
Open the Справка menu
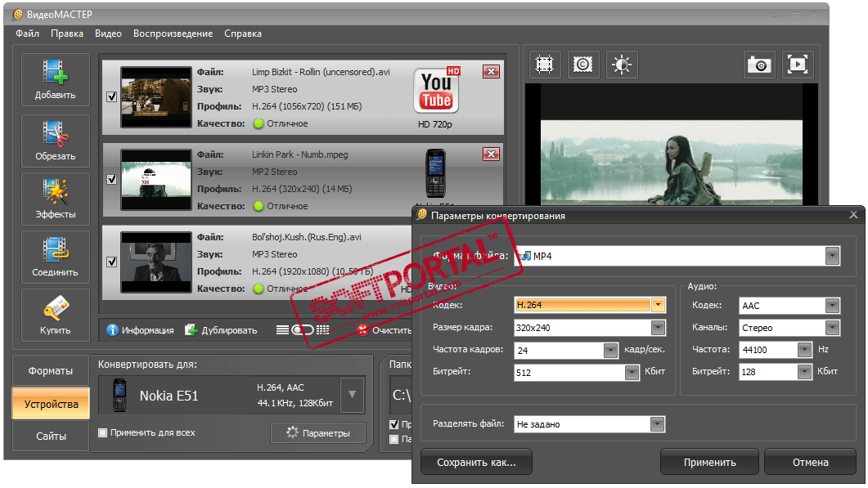[242, 34]
